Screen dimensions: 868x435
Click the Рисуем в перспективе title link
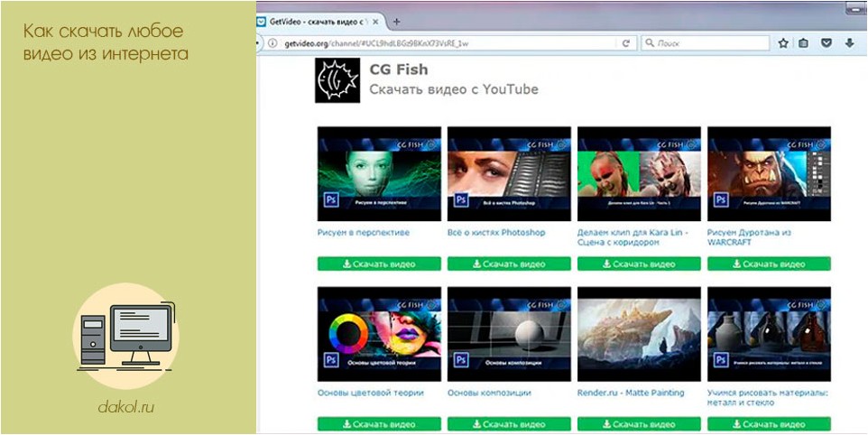click(364, 233)
